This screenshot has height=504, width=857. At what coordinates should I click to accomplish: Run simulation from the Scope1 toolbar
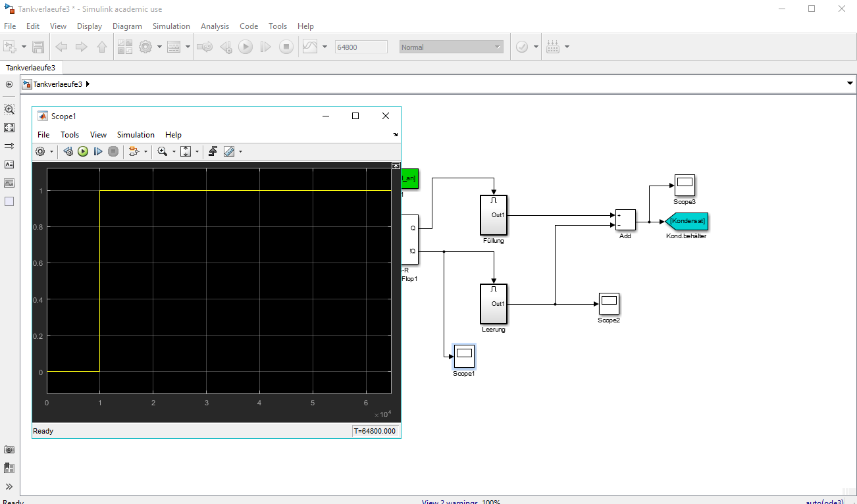pyautogui.click(x=83, y=151)
